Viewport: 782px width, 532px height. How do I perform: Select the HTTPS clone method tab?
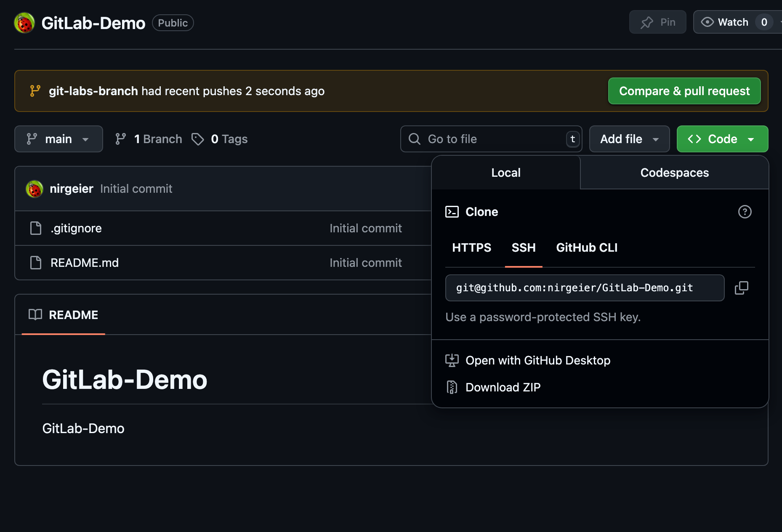(471, 247)
